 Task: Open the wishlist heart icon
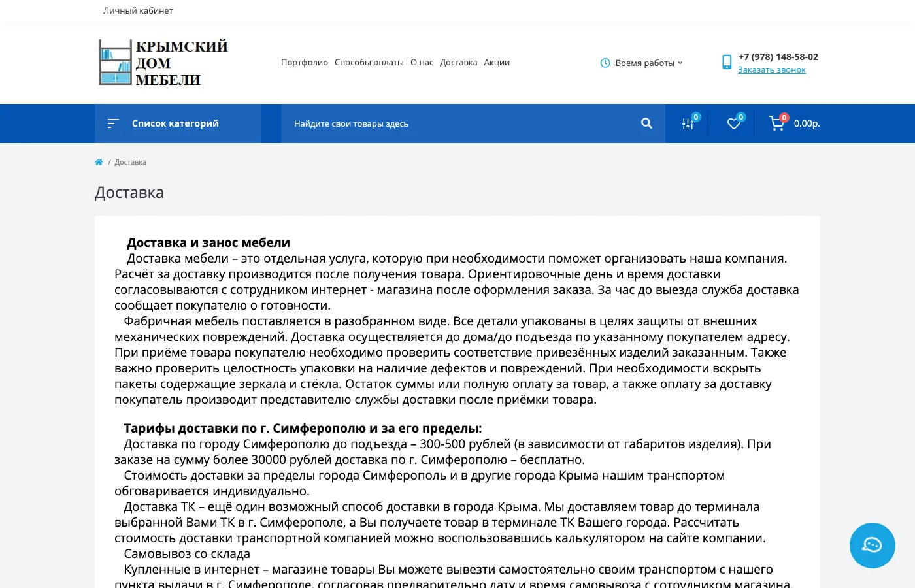(734, 123)
